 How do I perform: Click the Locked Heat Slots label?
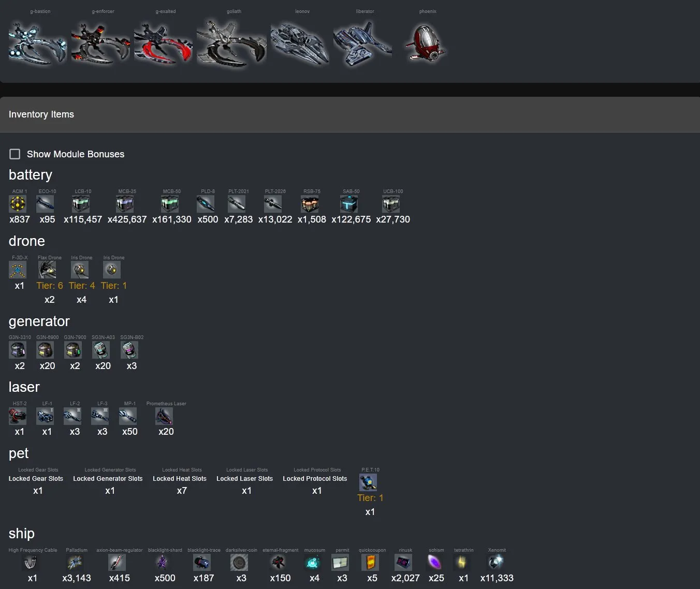click(180, 479)
